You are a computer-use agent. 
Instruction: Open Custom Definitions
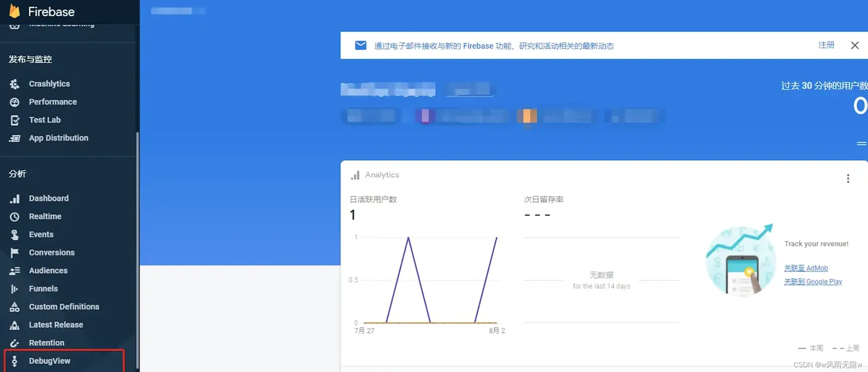(64, 306)
